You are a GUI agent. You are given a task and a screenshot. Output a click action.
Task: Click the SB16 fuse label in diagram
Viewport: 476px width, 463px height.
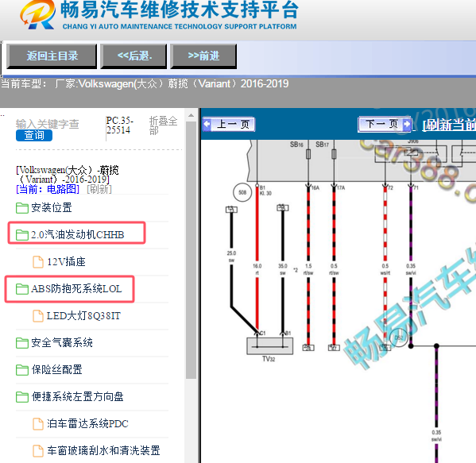click(296, 145)
